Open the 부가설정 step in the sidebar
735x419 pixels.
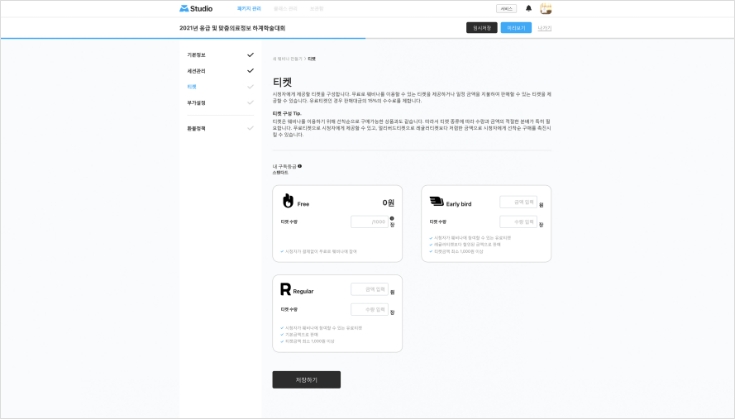pyautogui.click(x=196, y=102)
